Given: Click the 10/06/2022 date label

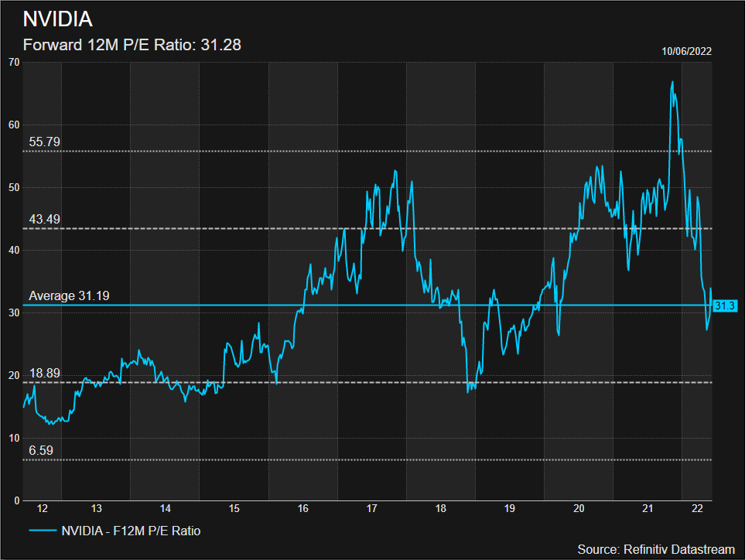Looking at the screenshot, I should [686, 51].
